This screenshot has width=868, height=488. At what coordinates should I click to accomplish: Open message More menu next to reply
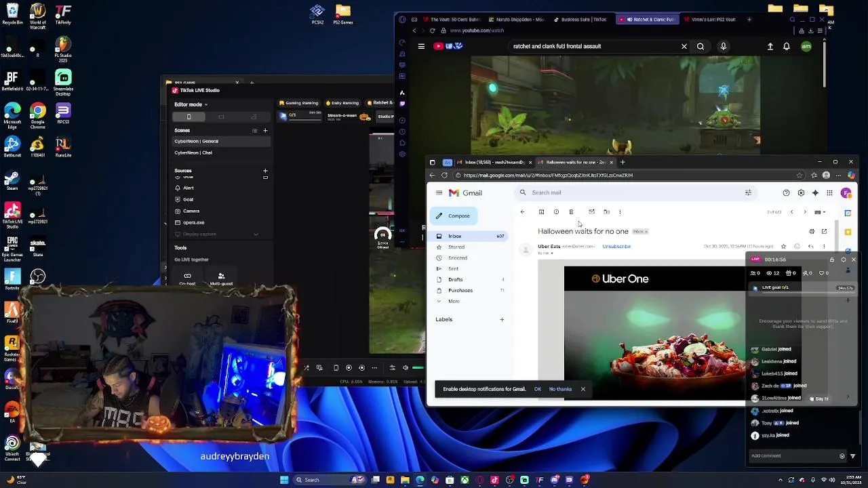(x=824, y=247)
